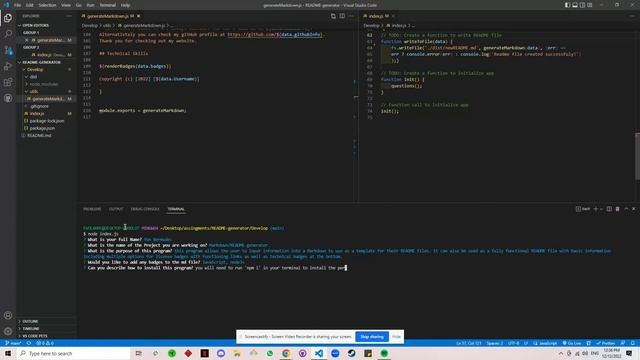This screenshot has width=640, height=360.
Task: Open Steam from the taskbar
Action: pos(351,353)
